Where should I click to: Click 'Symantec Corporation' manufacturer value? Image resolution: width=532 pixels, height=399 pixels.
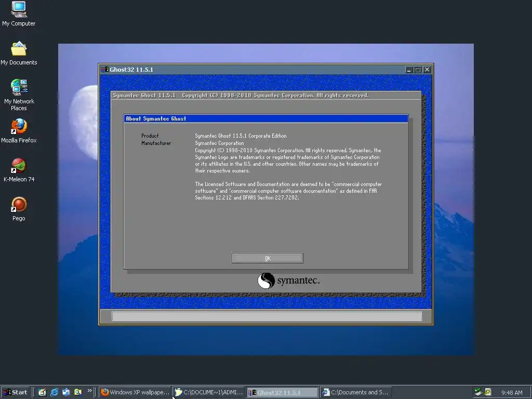click(219, 143)
